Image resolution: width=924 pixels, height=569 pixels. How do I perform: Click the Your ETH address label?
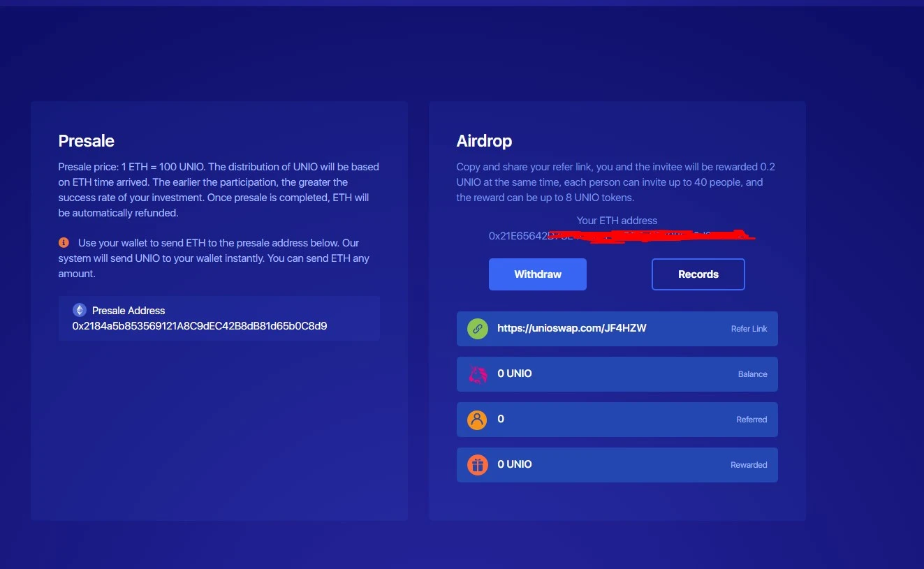tap(617, 221)
